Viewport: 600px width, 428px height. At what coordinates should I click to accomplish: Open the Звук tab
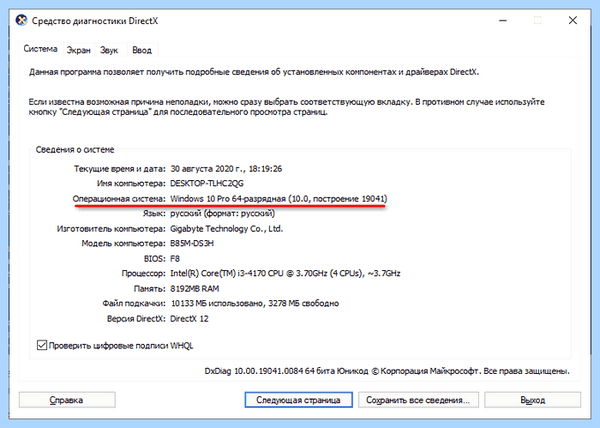[109, 50]
